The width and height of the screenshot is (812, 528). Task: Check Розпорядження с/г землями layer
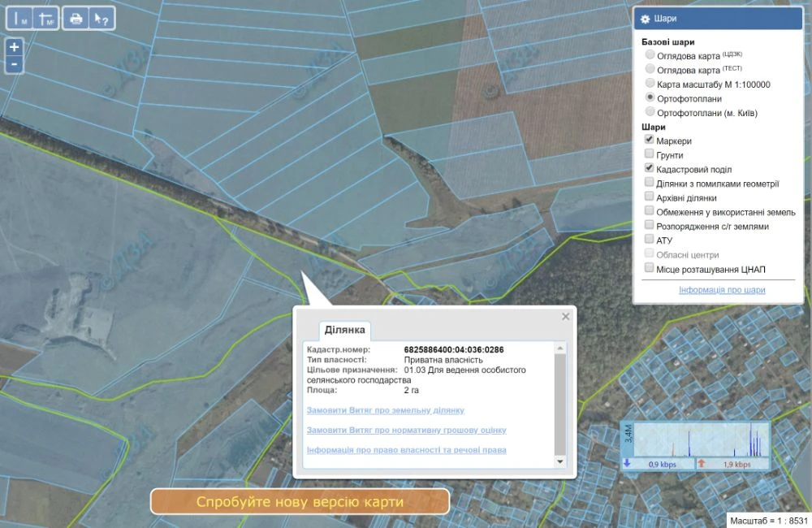point(649,225)
